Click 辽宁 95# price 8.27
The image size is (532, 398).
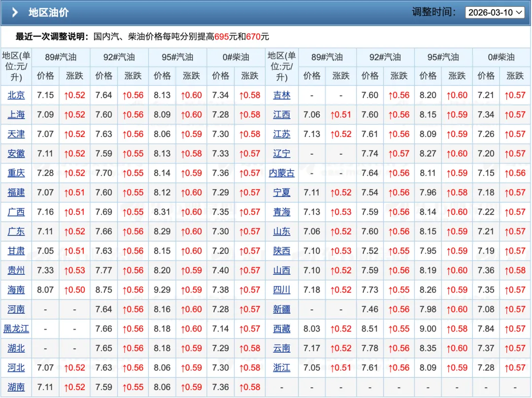pyautogui.click(x=428, y=153)
